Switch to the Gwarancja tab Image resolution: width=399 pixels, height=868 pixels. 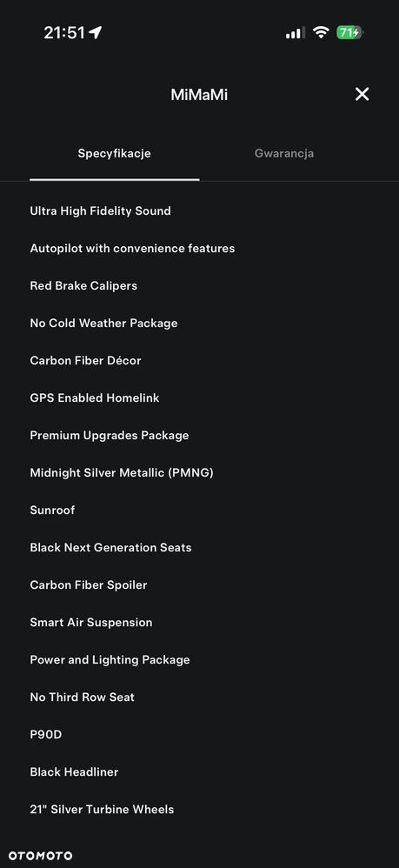click(284, 153)
